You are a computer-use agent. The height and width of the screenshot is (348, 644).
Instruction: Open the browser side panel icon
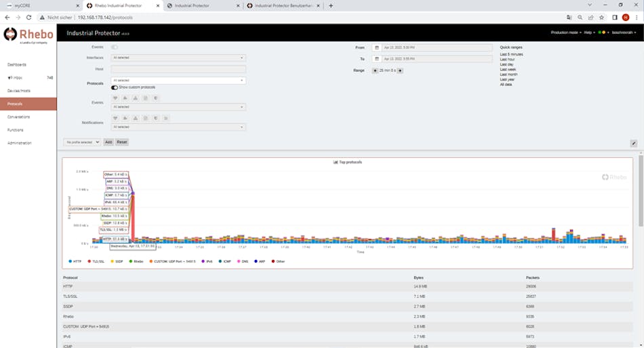pos(615,17)
